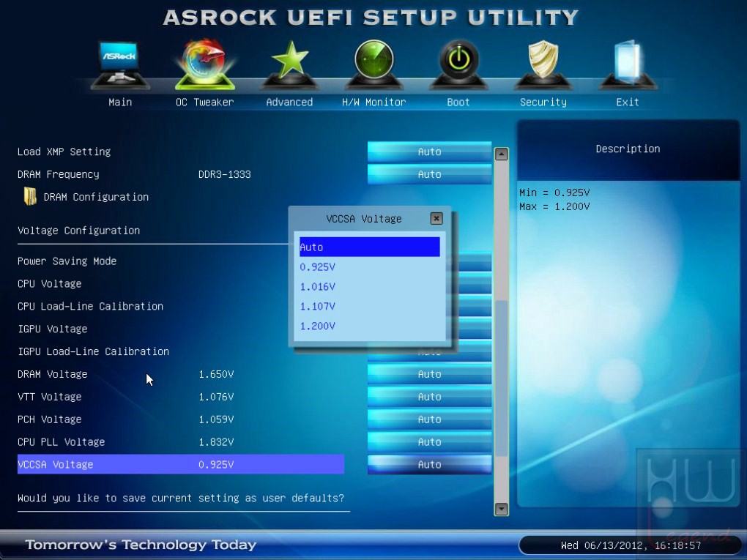
Task: Click the save as user defaults prompt
Action: pyautogui.click(x=181, y=498)
